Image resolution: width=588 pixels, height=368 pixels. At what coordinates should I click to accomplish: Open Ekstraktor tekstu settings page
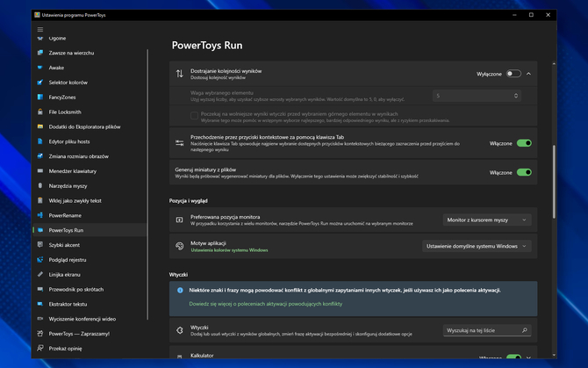[68, 304]
